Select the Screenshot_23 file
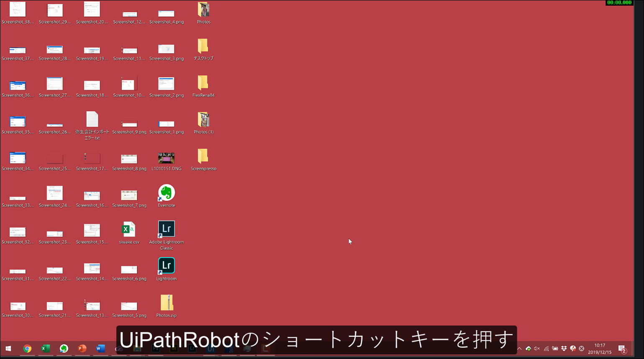644x359 pixels. [55, 237]
